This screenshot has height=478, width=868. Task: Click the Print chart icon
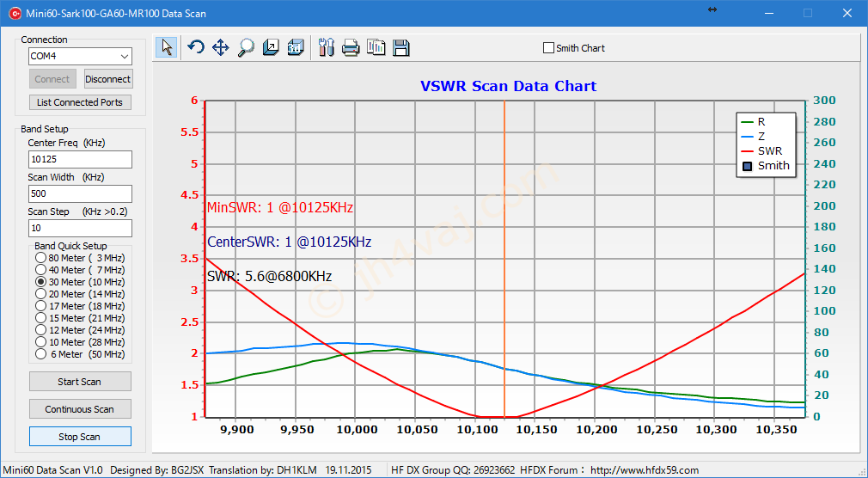click(351, 47)
